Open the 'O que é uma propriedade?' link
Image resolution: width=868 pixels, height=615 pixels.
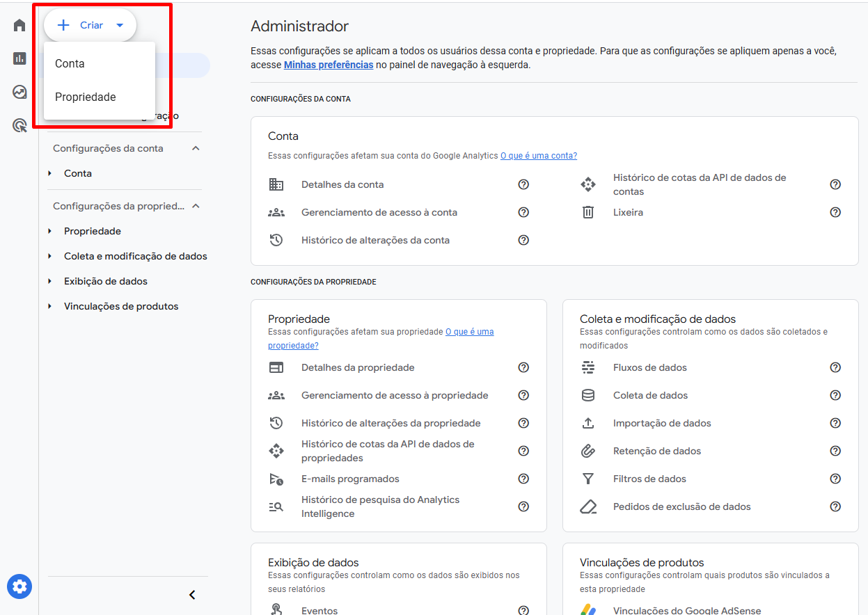point(381,339)
